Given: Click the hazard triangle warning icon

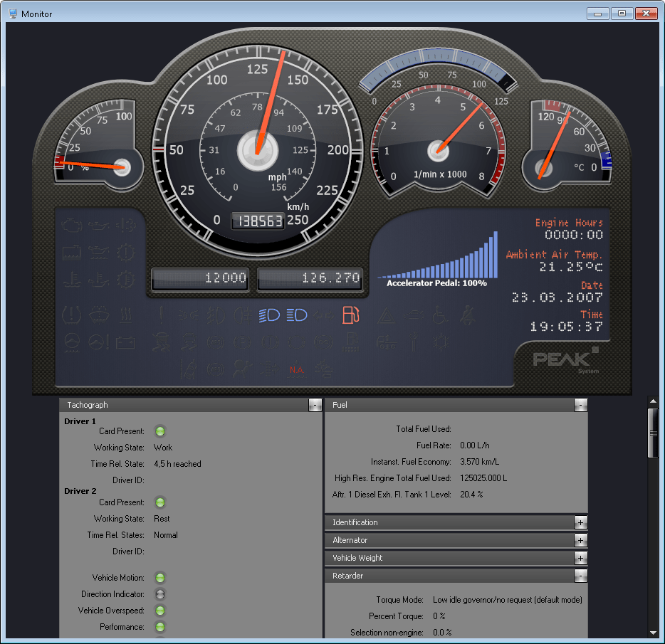Looking at the screenshot, I should click(386, 316).
